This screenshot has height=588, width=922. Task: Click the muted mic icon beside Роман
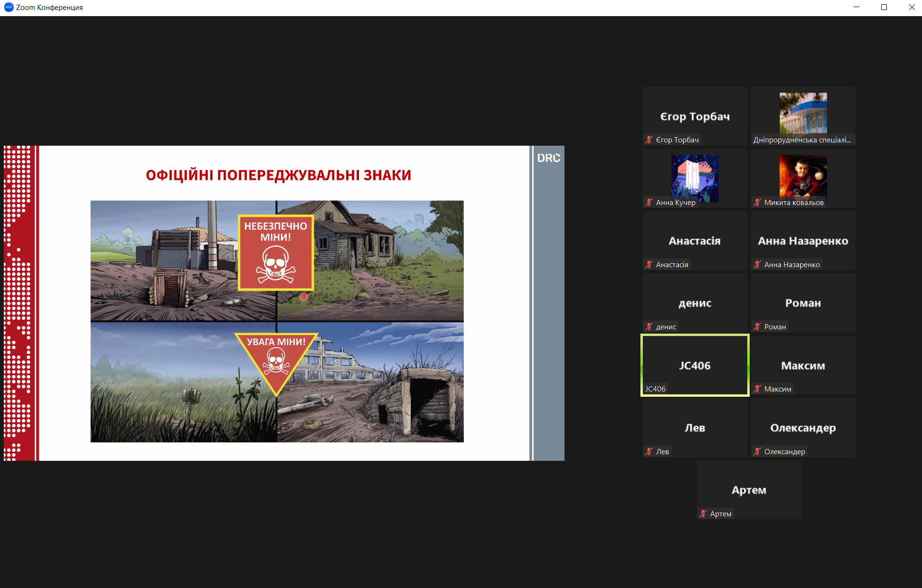(x=757, y=327)
